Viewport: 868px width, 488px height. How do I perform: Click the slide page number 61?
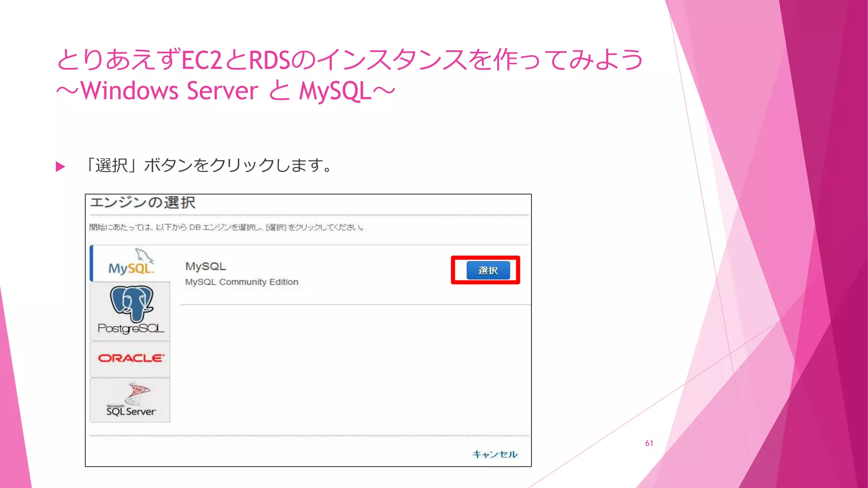[649, 443]
